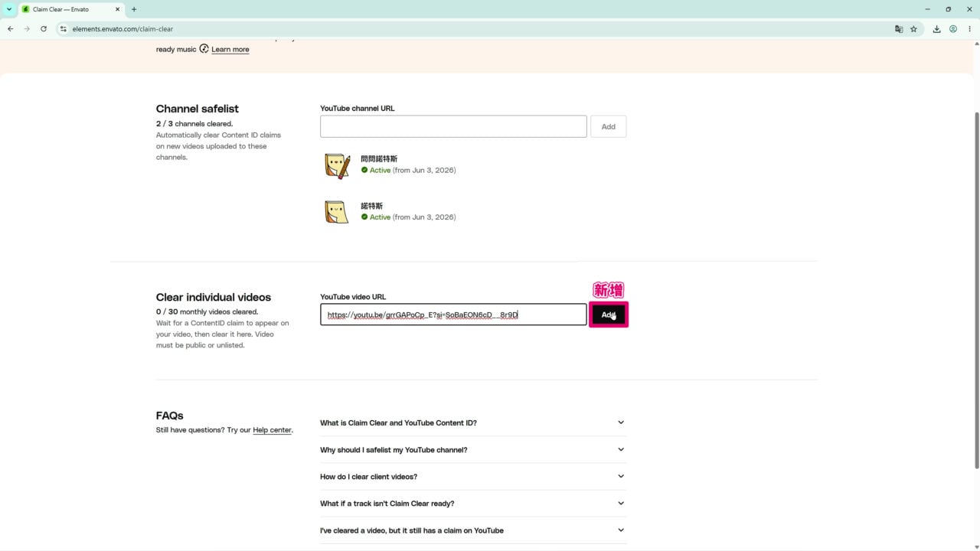The width and height of the screenshot is (980, 551).
Task: Open the Help center link
Action: [x=272, y=430]
